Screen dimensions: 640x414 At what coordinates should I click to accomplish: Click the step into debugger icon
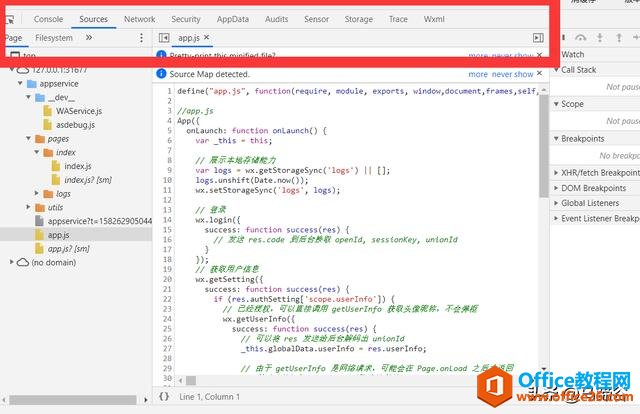tap(600, 38)
